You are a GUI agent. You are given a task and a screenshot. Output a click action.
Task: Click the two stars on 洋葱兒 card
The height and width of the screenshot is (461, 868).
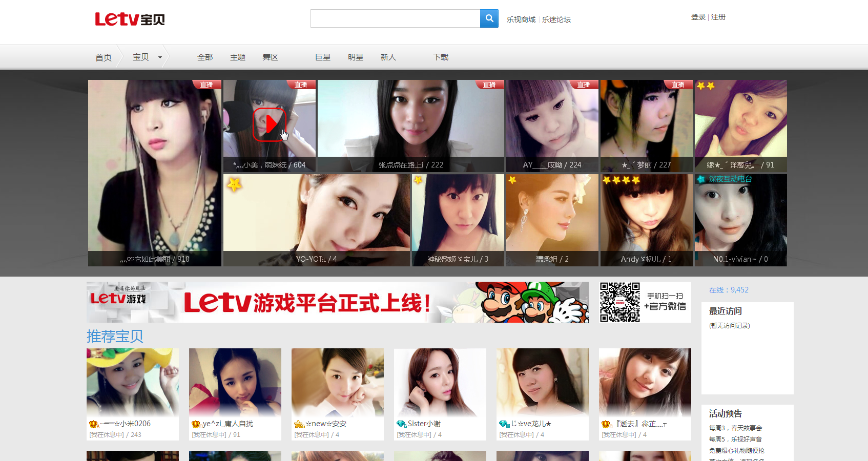(x=706, y=86)
